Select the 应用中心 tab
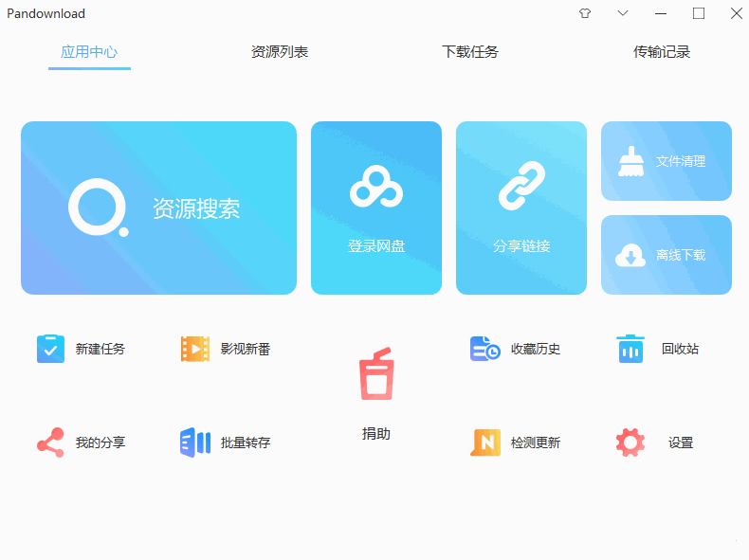Screen dimensions: 749x560 click(89, 52)
